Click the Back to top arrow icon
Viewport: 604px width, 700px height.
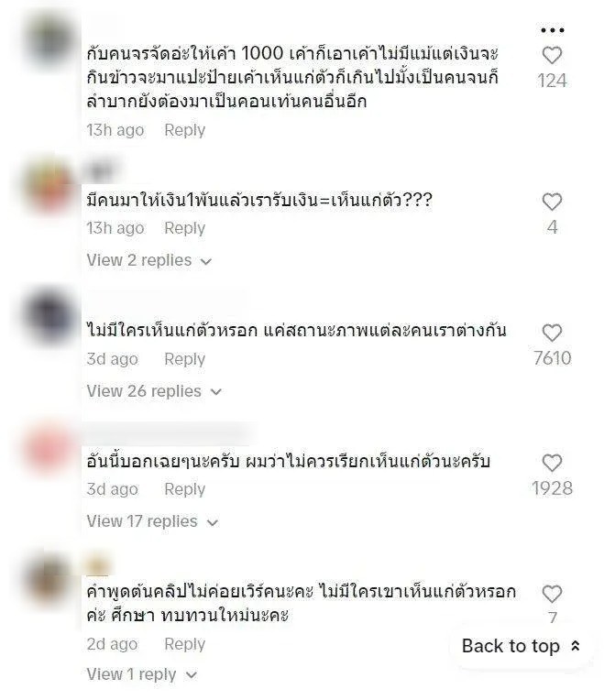click(x=576, y=646)
